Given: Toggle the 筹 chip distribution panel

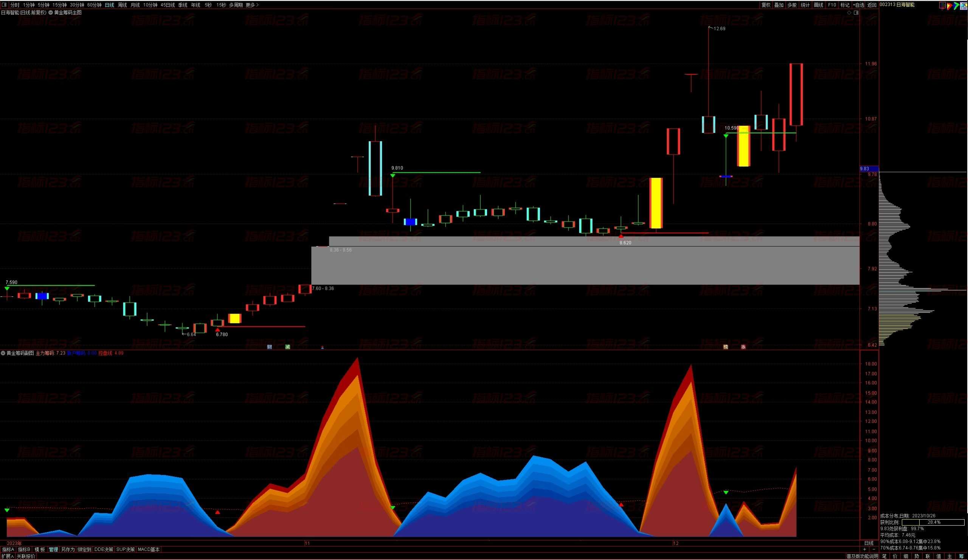Looking at the screenshot, I should (961, 556).
